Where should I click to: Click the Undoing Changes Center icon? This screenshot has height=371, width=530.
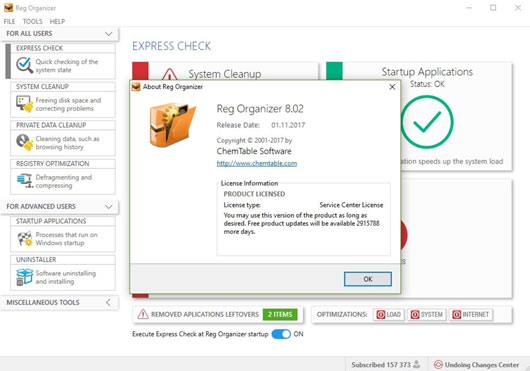coord(438,365)
